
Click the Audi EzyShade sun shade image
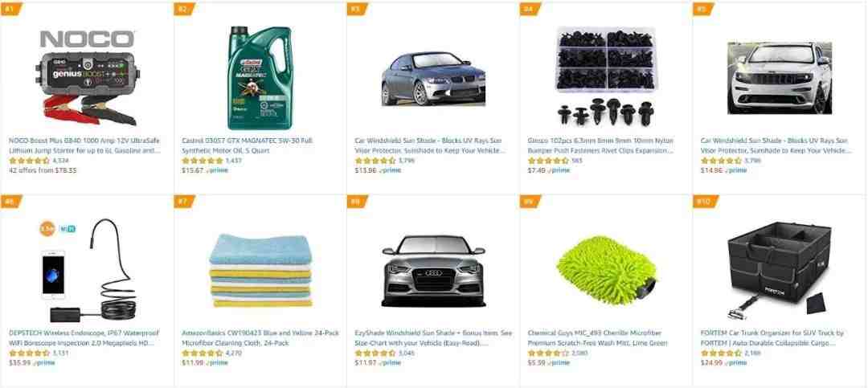(x=433, y=271)
